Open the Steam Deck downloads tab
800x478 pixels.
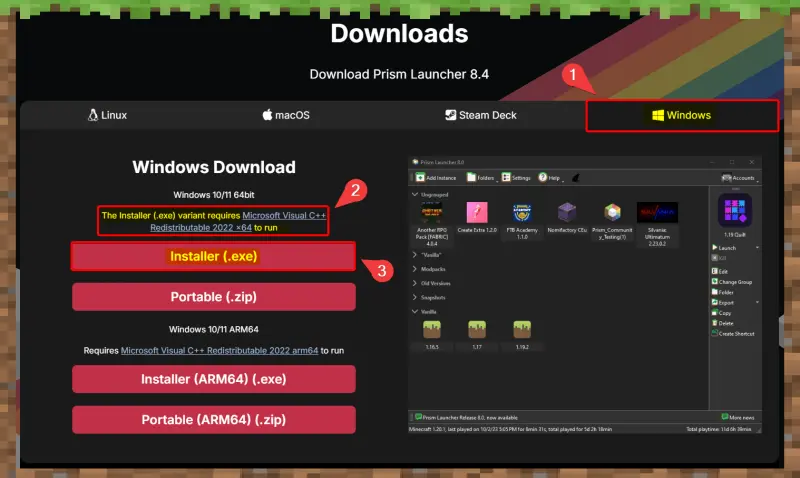[481, 115]
